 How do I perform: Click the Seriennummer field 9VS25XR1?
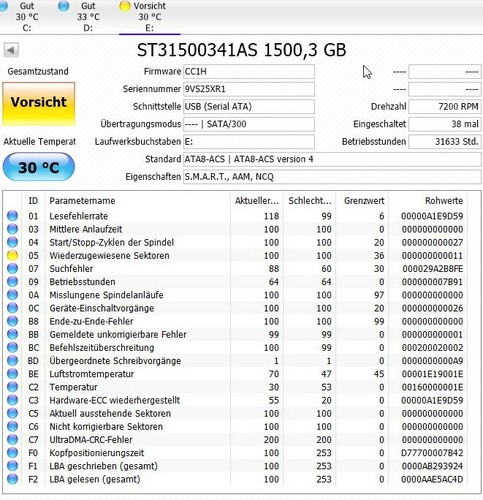(x=249, y=89)
